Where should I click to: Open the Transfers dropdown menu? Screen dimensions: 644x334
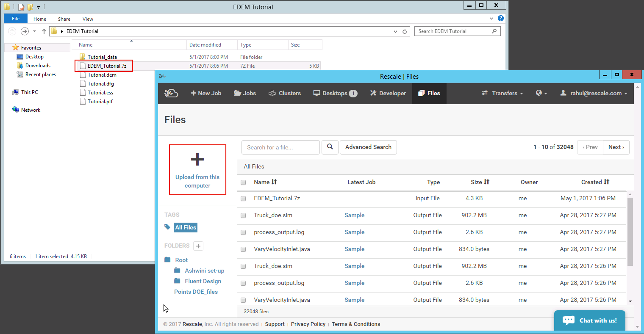coord(502,93)
